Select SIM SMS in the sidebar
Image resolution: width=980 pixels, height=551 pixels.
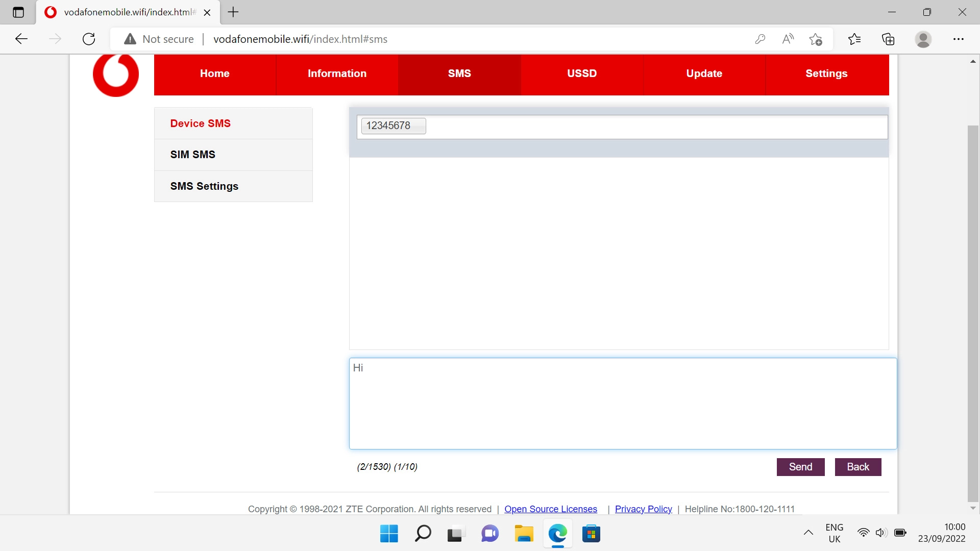point(233,155)
